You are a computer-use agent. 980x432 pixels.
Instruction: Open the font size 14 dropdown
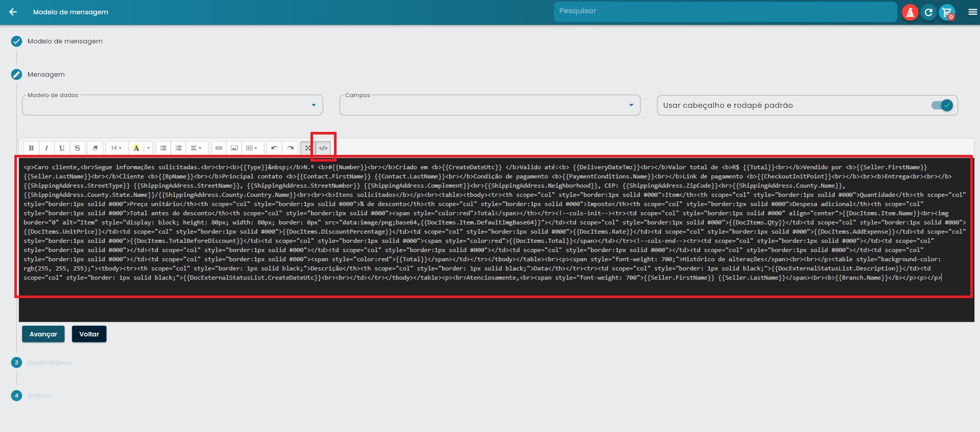click(x=116, y=148)
